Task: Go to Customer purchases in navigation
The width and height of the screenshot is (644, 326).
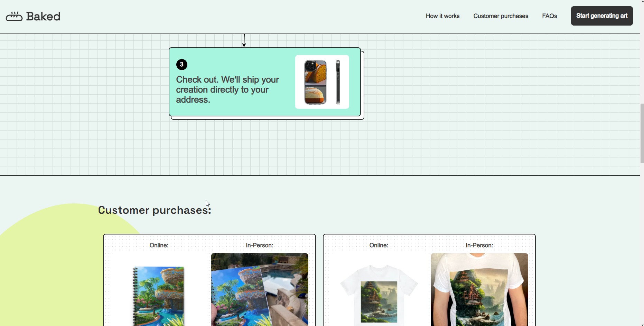Action: point(501,16)
